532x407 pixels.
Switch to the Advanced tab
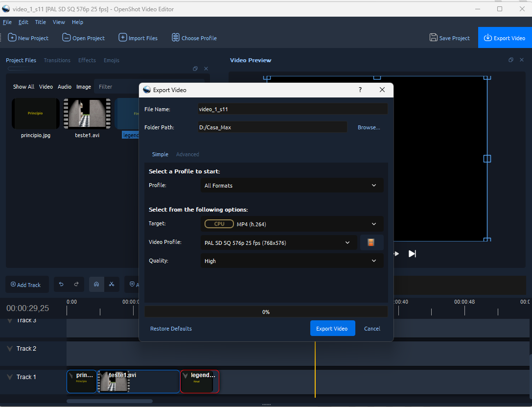[x=187, y=154]
